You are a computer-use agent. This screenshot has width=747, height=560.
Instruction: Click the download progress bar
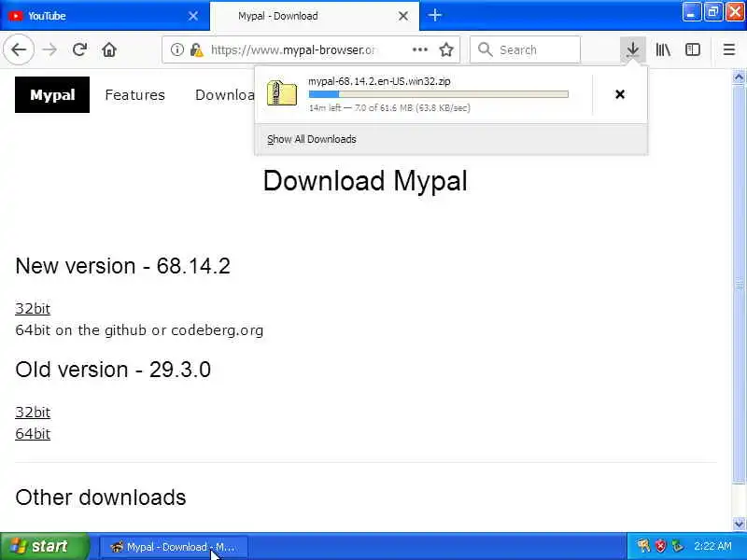pyautogui.click(x=438, y=94)
